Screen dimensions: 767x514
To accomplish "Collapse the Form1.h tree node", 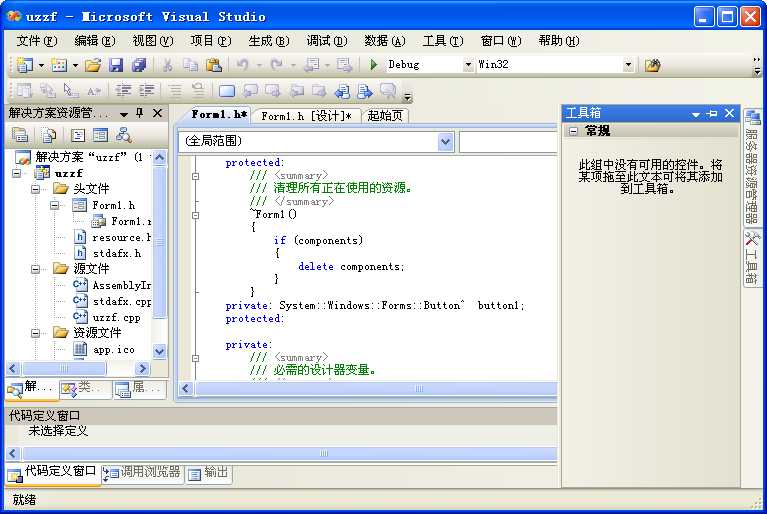I will click(55, 205).
